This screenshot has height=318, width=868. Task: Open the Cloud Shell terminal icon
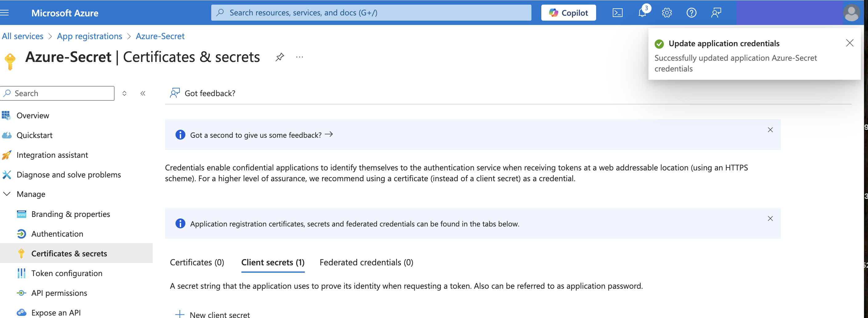tap(617, 13)
